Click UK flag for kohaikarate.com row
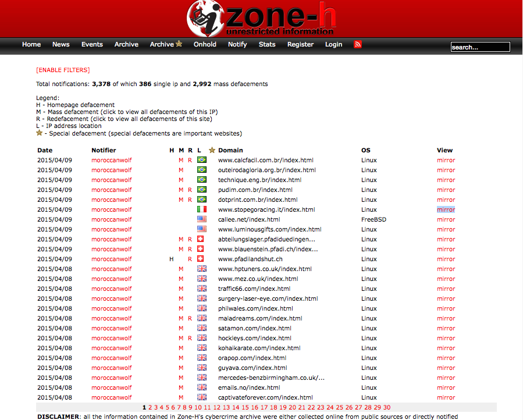 201,348
